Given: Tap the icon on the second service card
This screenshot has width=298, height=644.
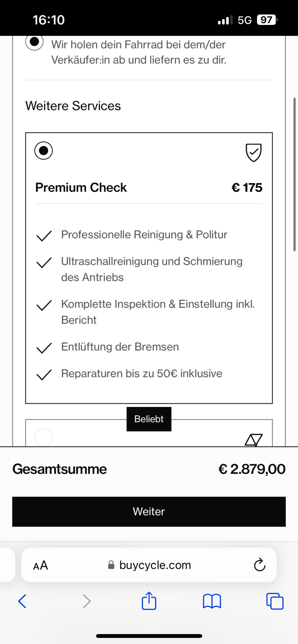Looking at the screenshot, I should point(254,440).
